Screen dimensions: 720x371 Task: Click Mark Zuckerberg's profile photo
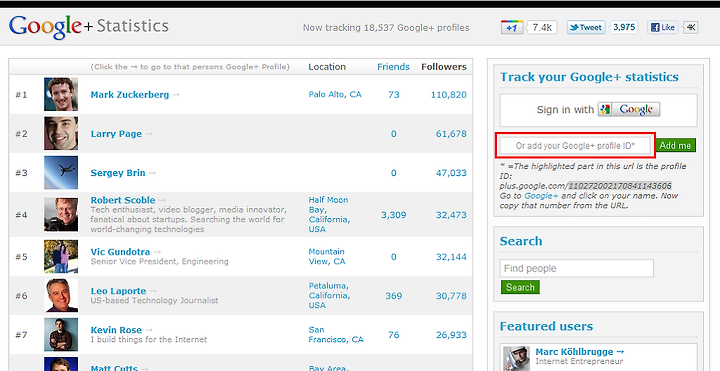click(61, 95)
